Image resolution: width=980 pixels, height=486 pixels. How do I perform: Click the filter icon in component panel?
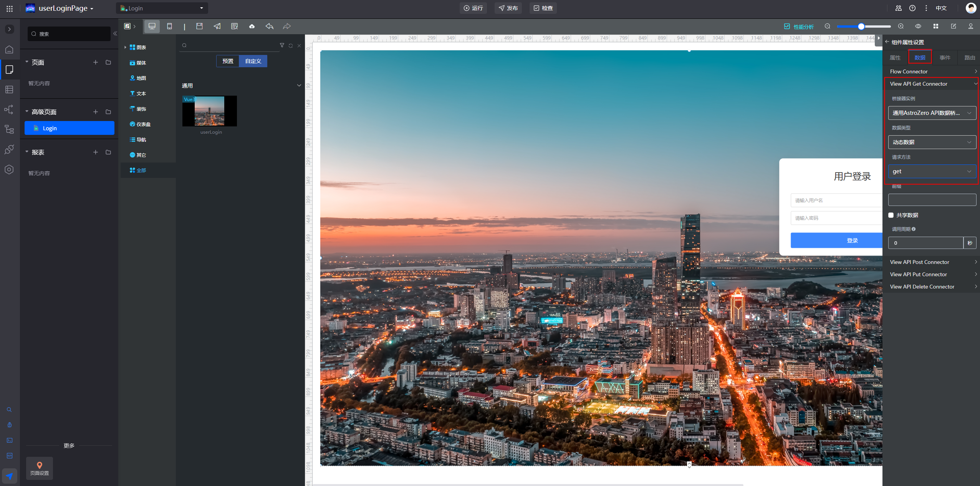tap(282, 45)
